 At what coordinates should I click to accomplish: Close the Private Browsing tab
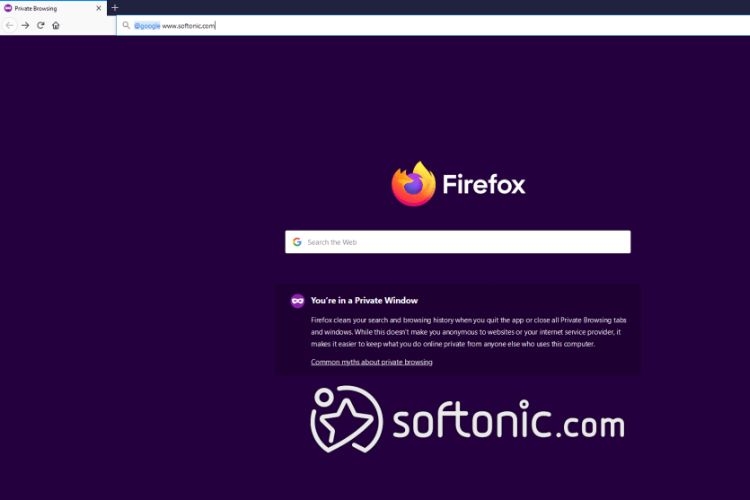(99, 8)
